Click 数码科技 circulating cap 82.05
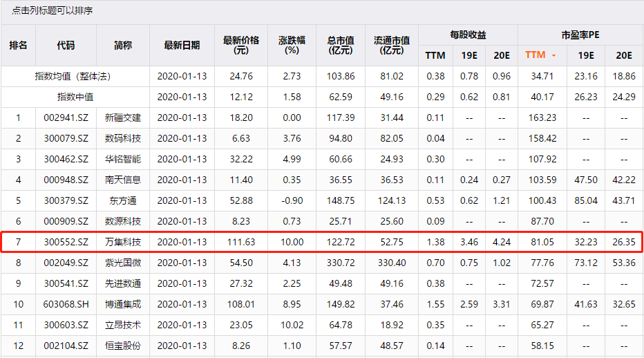The height and width of the screenshot is (358, 644). click(x=391, y=138)
